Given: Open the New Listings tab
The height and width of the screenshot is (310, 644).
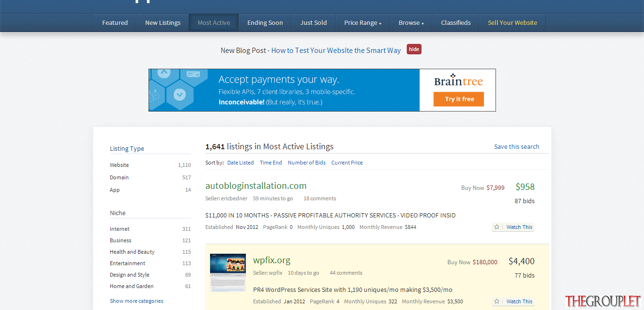Looking at the screenshot, I should click(163, 22).
